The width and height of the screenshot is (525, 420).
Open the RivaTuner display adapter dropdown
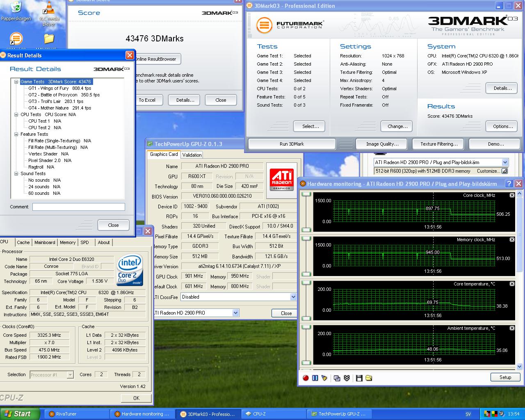(x=505, y=162)
